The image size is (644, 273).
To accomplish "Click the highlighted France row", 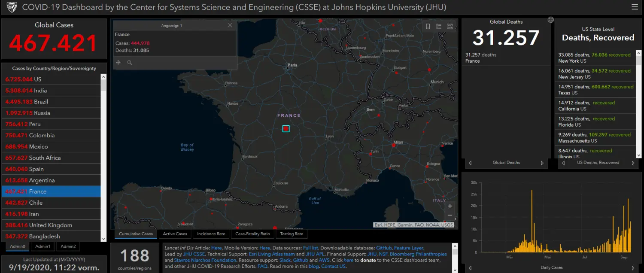I will [51, 191].
